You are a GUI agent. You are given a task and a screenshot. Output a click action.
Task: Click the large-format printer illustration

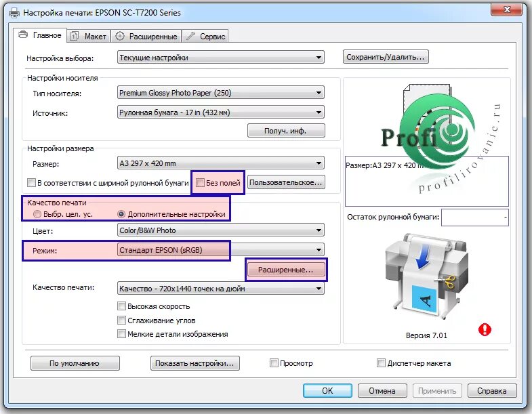pyautogui.click(x=426, y=276)
